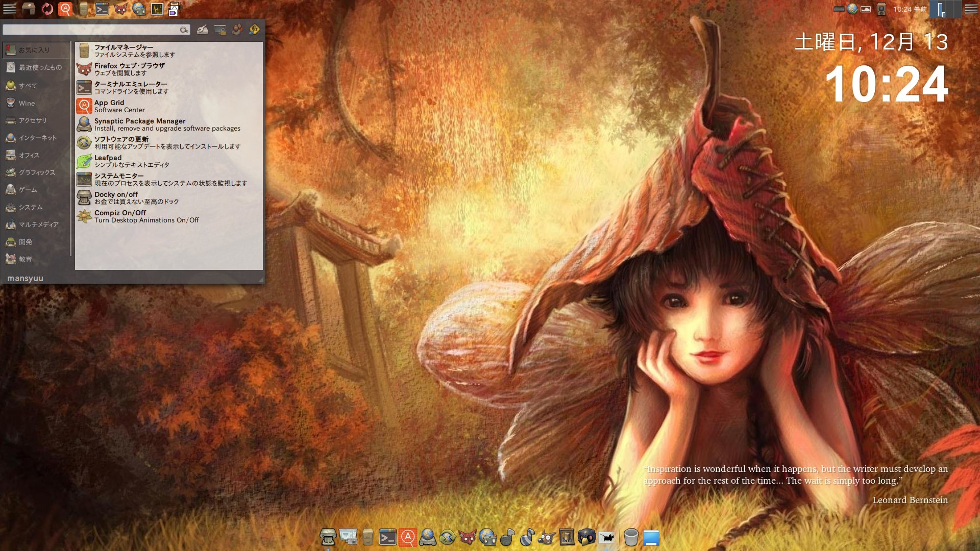The height and width of the screenshot is (551, 980).
Task: Show the すべて applications category
Action: 36,86
